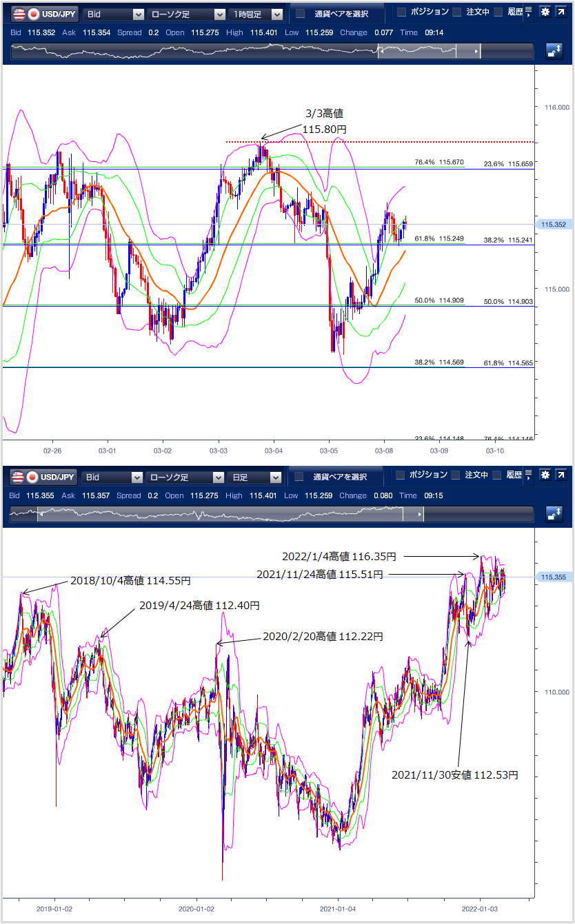This screenshot has width=575, height=924.
Task: Pop out the bottom daily chart
Action: (563, 475)
